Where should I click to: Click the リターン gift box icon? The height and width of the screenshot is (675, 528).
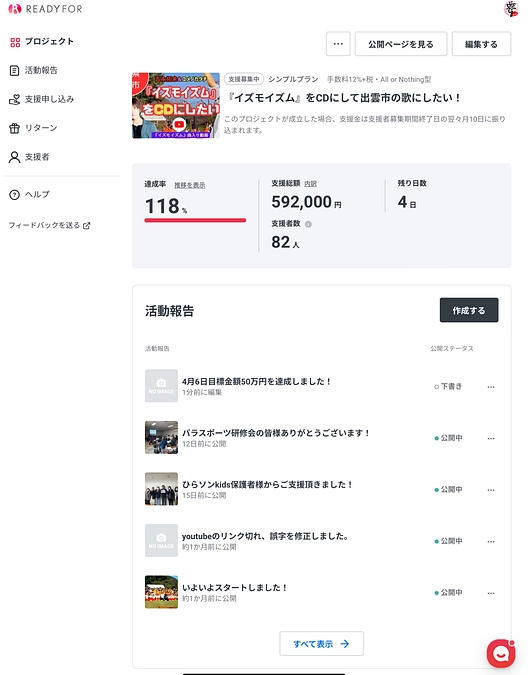(15, 128)
